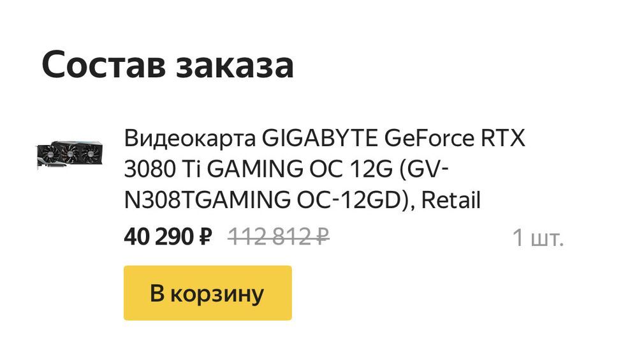
Task: Click the ruble sign after 112 812
Action: tap(322, 238)
